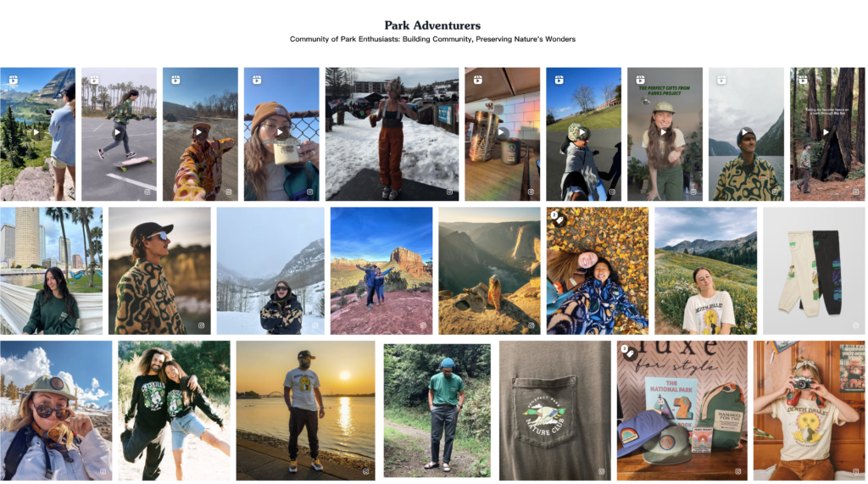Open Instagram icon on Nature Club pocket tee
This screenshot has width=868, height=484.
(x=601, y=471)
